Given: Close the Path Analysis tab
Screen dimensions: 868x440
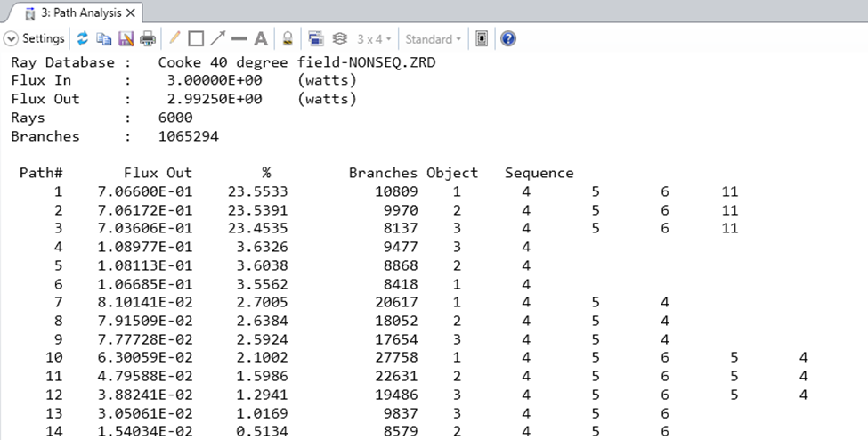Looking at the screenshot, I should point(131,13).
